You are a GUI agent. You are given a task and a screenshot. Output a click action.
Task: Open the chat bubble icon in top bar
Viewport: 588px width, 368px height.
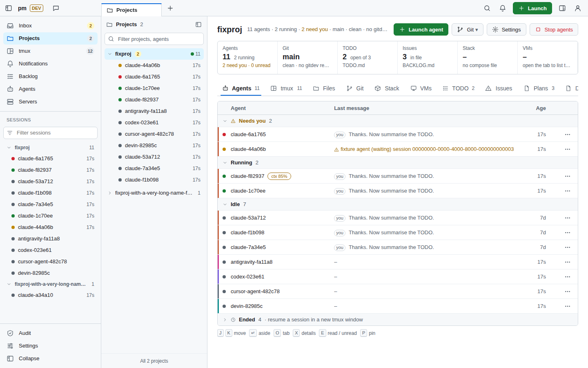56,8
